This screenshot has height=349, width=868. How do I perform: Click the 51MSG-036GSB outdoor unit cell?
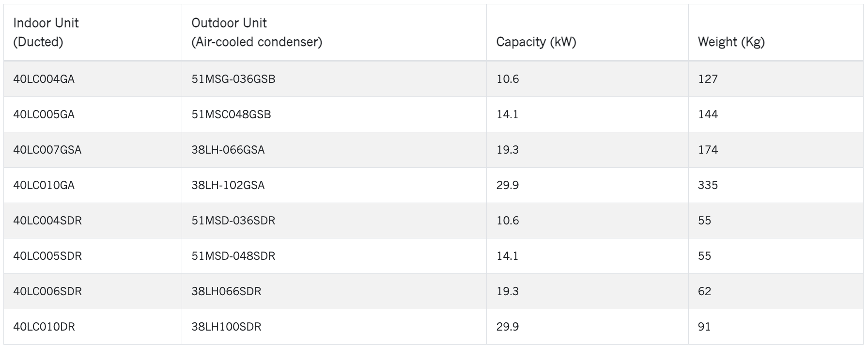334,79
